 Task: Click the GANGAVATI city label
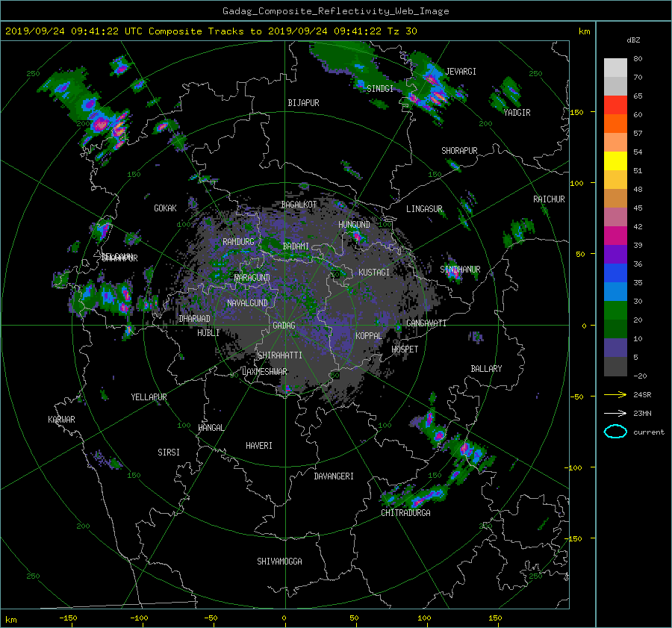point(426,323)
